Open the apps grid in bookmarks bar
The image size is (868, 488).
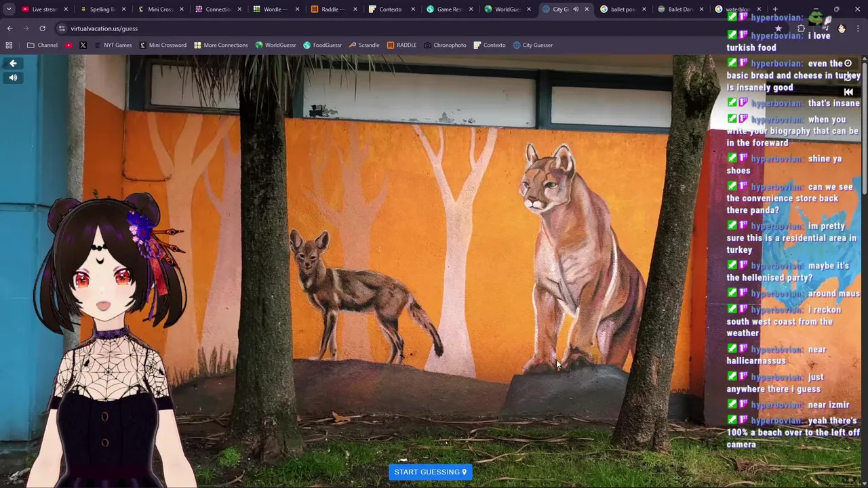9,45
